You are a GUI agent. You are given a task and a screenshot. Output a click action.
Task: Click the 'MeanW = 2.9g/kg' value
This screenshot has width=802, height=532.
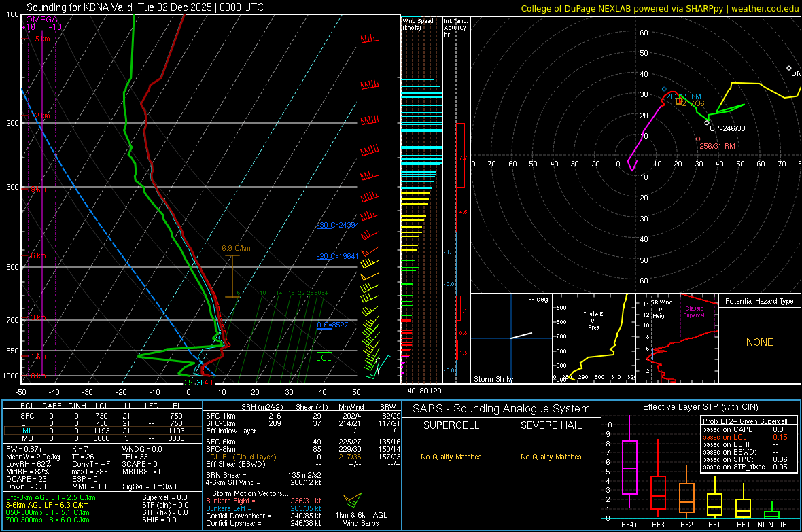pos(33,457)
